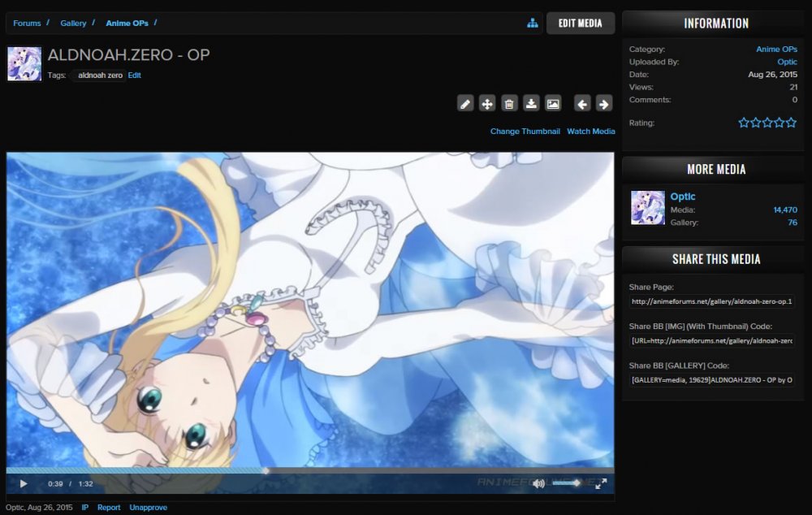The width and height of the screenshot is (812, 515).
Task: Click Optic's avatar in More Media
Action: pyautogui.click(x=647, y=207)
